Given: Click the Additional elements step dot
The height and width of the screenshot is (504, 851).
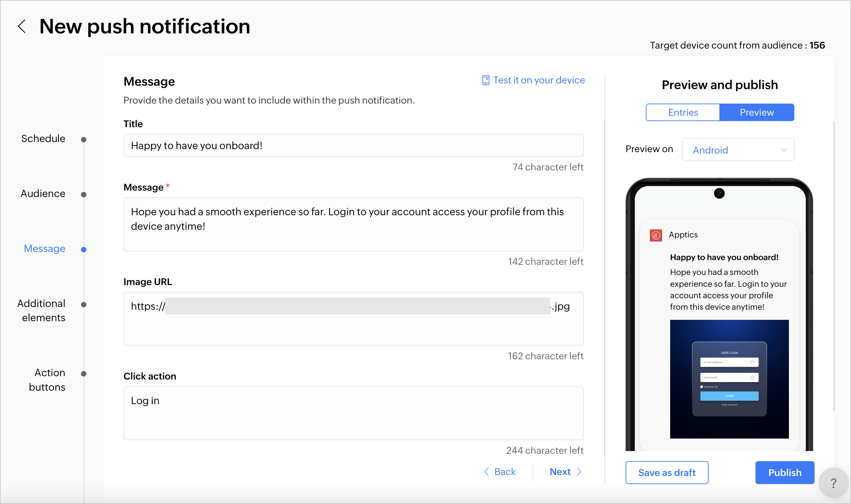Looking at the screenshot, I should pos(84,305).
